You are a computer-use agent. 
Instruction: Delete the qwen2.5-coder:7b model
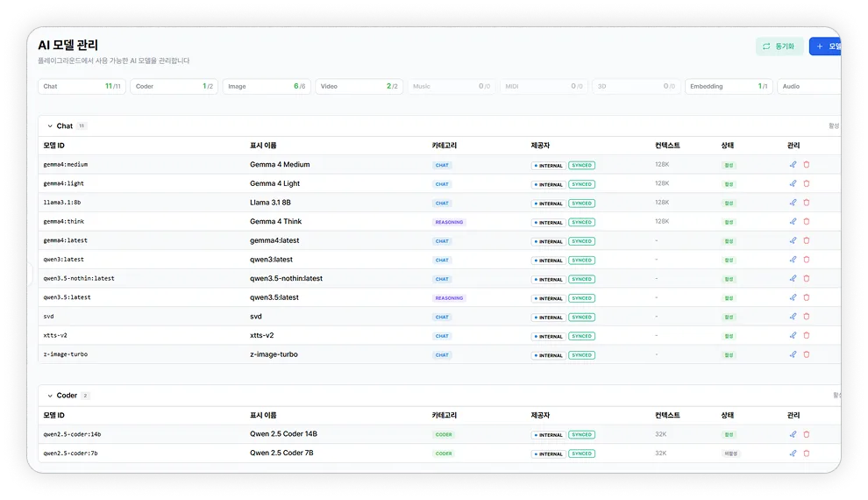tap(807, 453)
